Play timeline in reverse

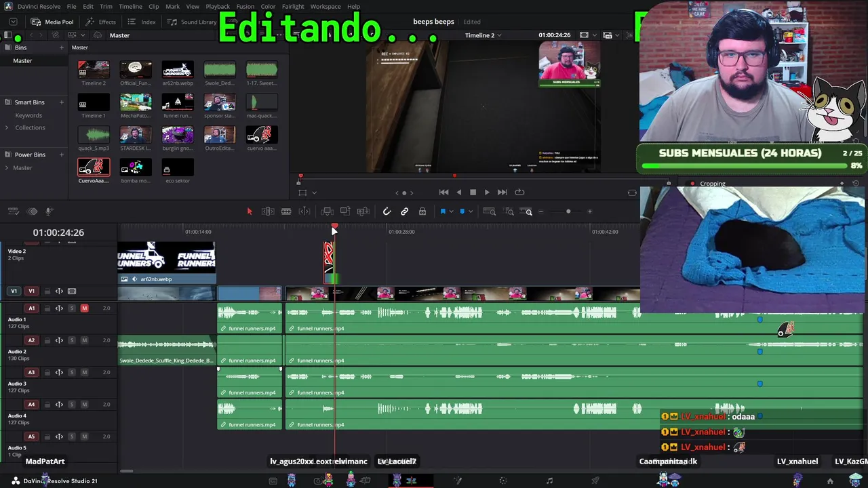click(x=458, y=192)
